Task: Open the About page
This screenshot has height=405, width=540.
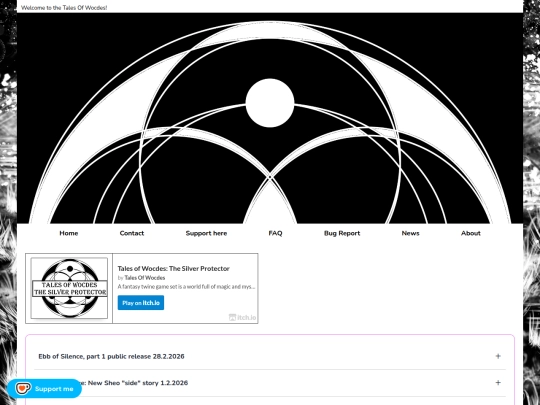Action: pyautogui.click(x=470, y=233)
